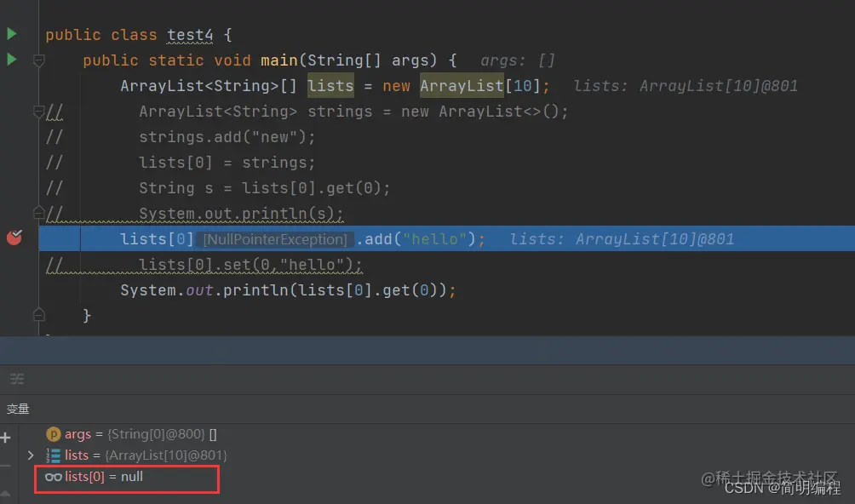Select the lists[0] = null watch entry
The height and width of the screenshot is (504, 855).
[x=94, y=477]
